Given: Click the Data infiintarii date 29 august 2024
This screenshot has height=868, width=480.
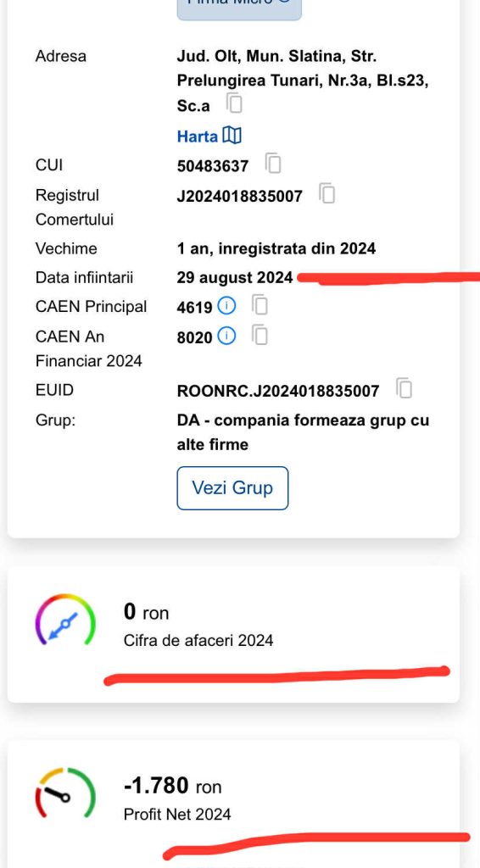Looking at the screenshot, I should click(x=235, y=277).
